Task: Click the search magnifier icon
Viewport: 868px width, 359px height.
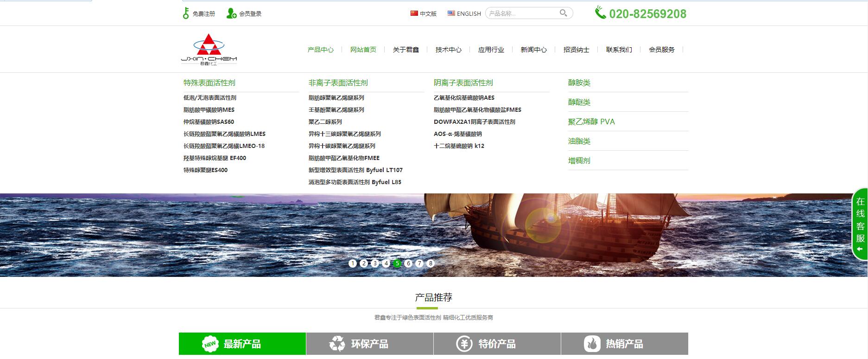Action: point(563,13)
